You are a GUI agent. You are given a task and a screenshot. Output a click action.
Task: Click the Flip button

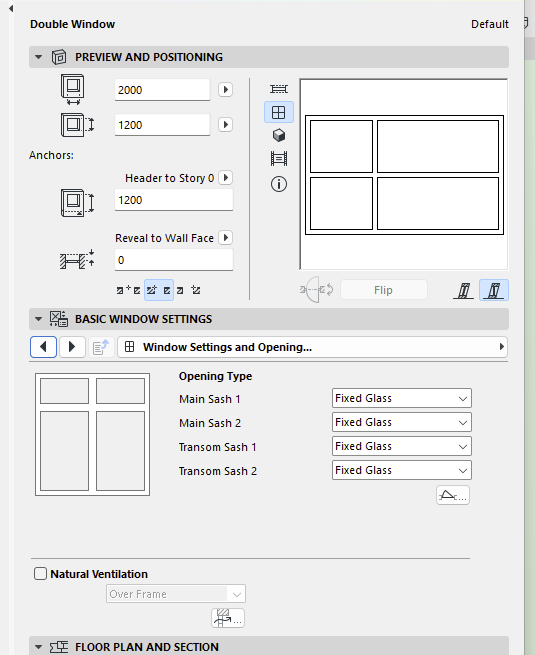coord(383,290)
